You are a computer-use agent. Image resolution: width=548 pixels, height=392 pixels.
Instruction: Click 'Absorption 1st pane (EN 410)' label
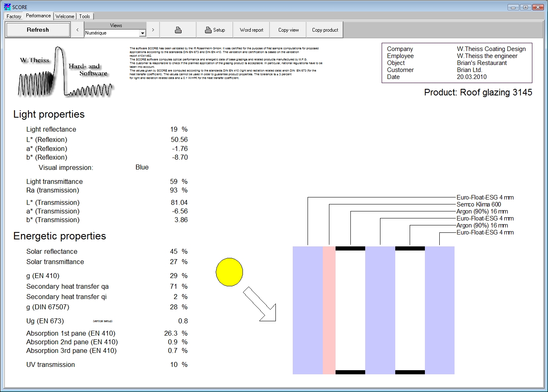pyautogui.click(x=71, y=333)
